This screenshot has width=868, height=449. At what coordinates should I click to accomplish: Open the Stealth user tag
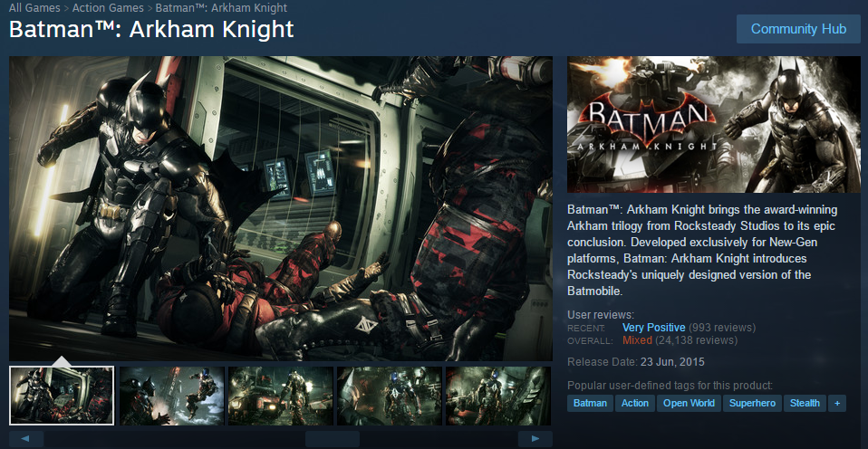click(x=805, y=403)
